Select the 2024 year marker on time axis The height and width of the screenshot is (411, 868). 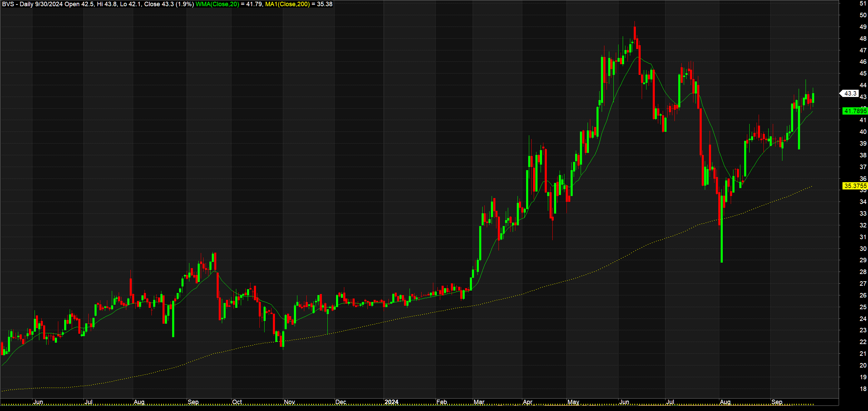391,402
